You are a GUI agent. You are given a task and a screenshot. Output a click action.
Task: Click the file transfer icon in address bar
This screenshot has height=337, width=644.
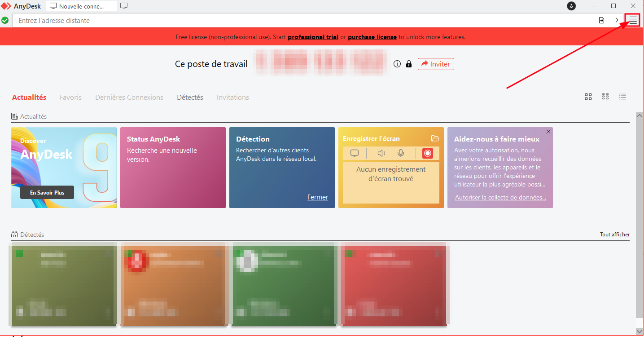point(601,20)
